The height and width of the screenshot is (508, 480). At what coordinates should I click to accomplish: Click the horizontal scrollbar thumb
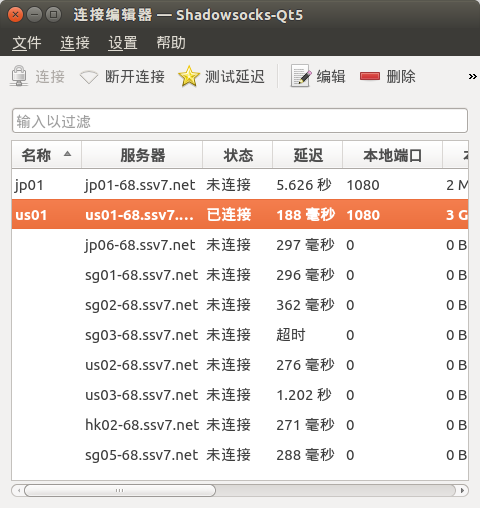coord(120,490)
